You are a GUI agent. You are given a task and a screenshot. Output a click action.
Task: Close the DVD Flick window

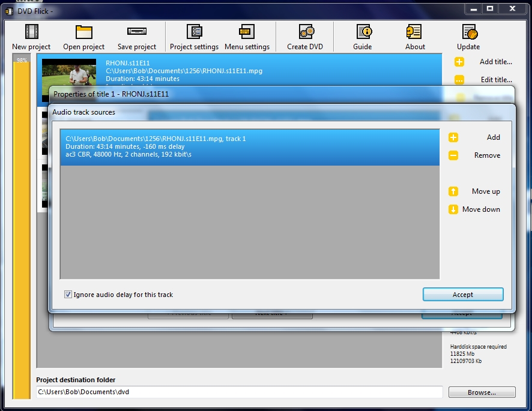coord(512,9)
